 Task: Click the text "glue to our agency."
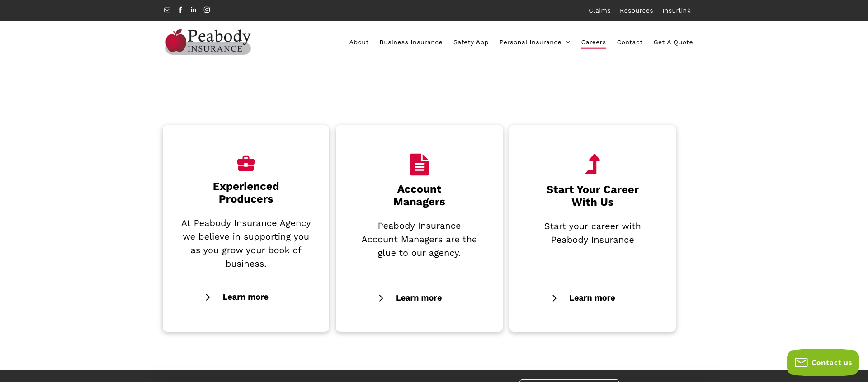click(x=419, y=253)
